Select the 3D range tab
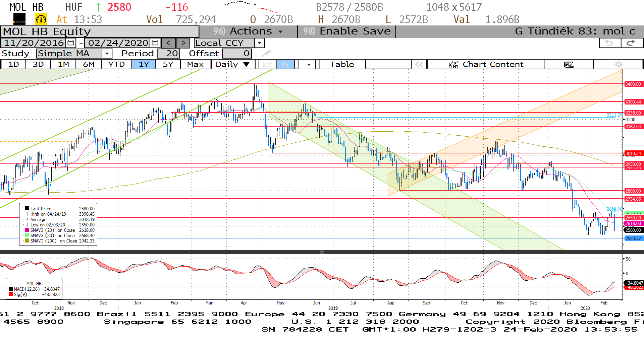This screenshot has height=348, width=644. [x=38, y=64]
